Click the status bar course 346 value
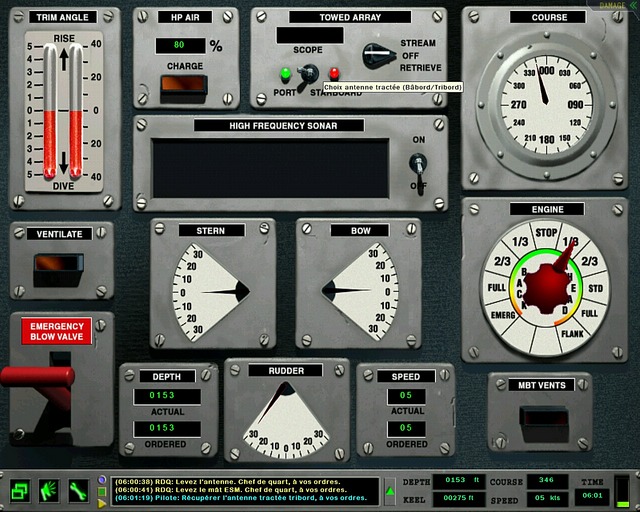Viewport: 640px width, 512px height. [547, 481]
